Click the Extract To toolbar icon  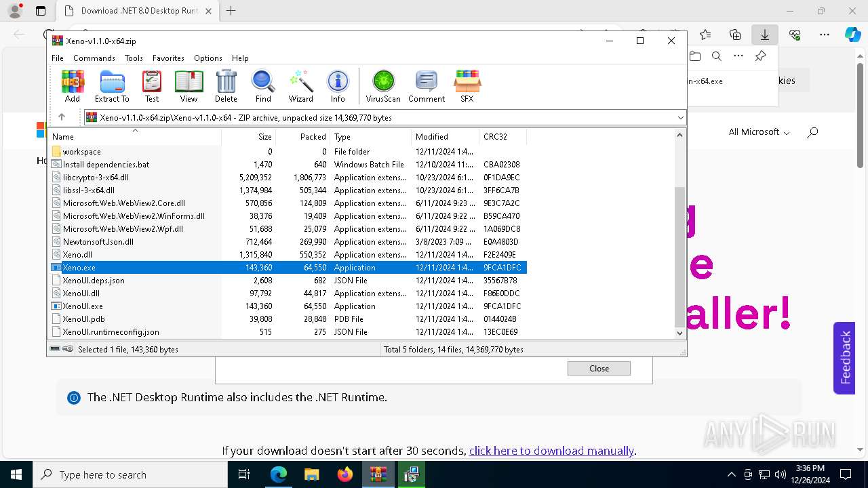[x=112, y=86]
